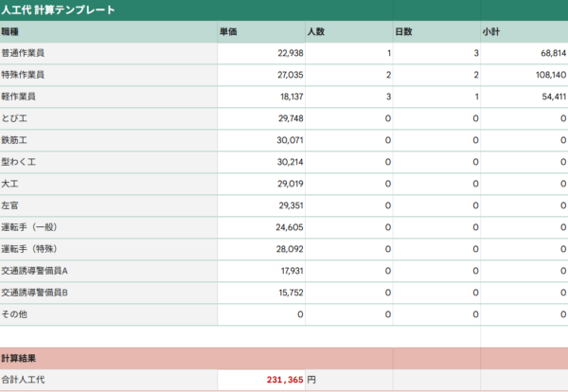Image resolution: width=568 pixels, height=392 pixels.
Task: Select the 職種 column header
Action: click(108, 32)
